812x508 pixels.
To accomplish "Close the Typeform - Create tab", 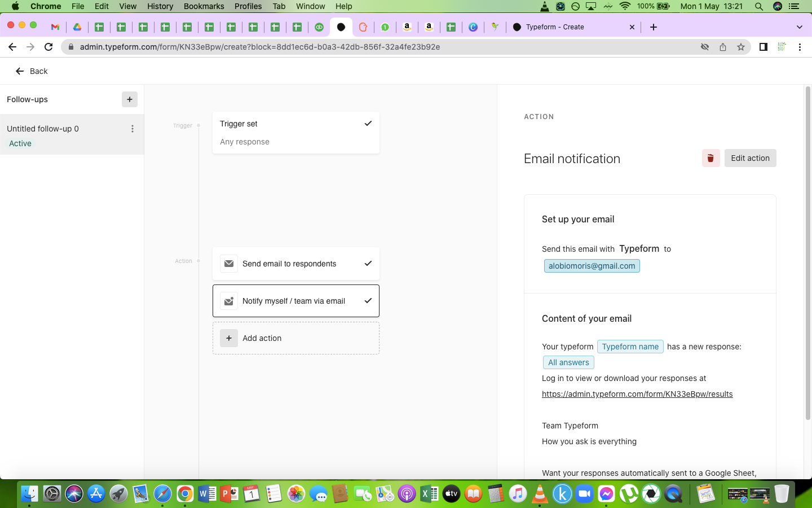I will (x=632, y=27).
